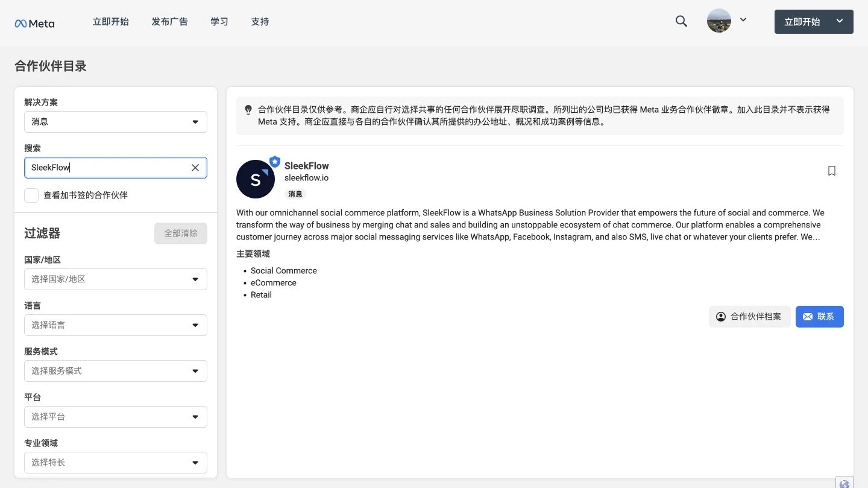Open the 选择平台 dropdown
This screenshot has height=488, width=868.
tap(116, 417)
